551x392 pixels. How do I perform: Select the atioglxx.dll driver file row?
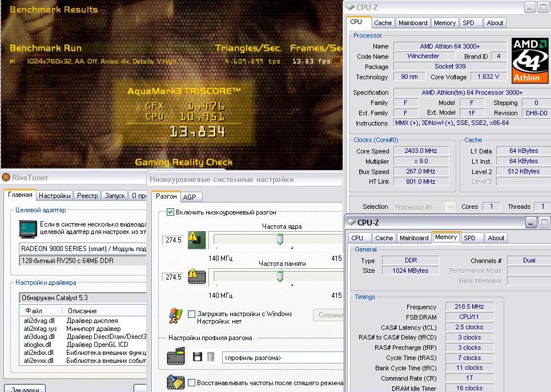click(83, 345)
